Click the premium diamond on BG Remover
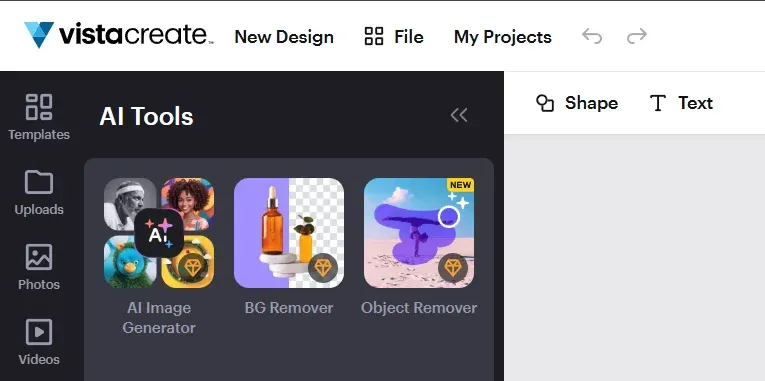The height and width of the screenshot is (381, 765). point(323,268)
